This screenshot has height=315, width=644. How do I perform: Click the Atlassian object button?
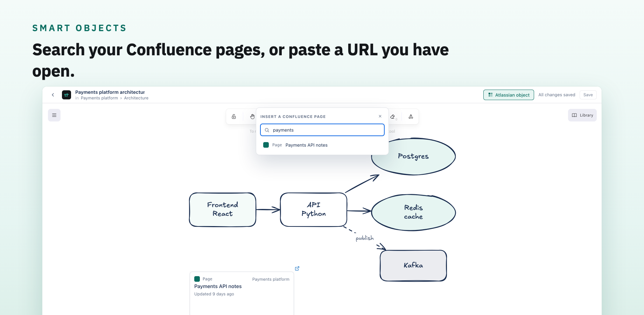point(509,95)
